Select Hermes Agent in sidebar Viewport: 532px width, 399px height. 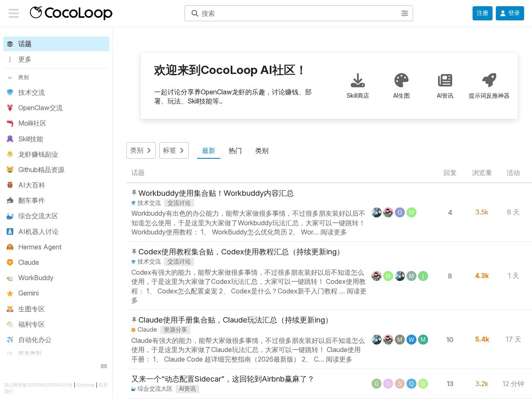(56, 247)
